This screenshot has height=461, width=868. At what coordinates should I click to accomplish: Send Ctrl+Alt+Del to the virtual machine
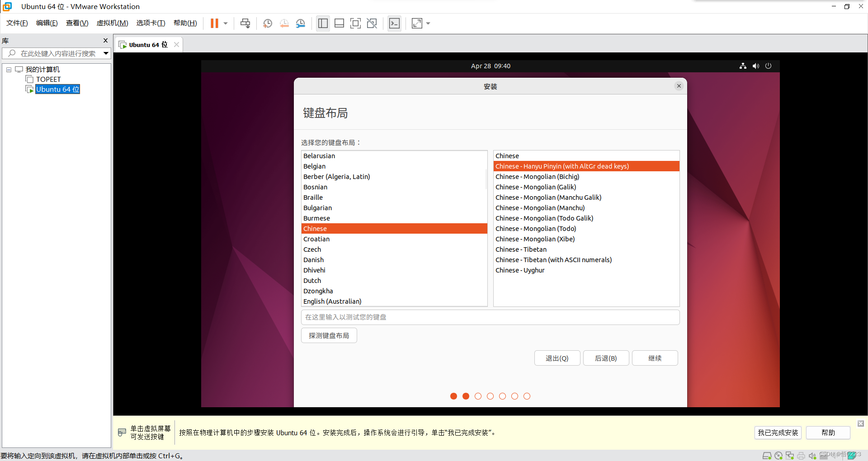(x=245, y=24)
